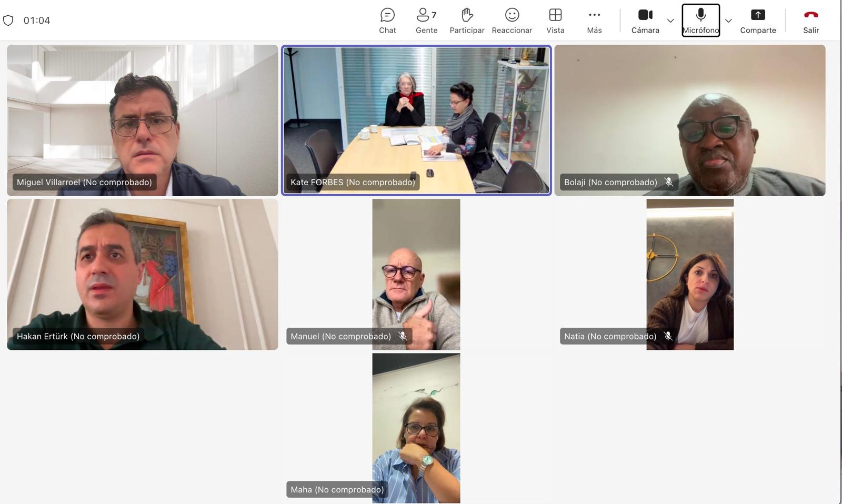Mute the Micrófono
This screenshot has height=504, width=842.
tap(700, 21)
